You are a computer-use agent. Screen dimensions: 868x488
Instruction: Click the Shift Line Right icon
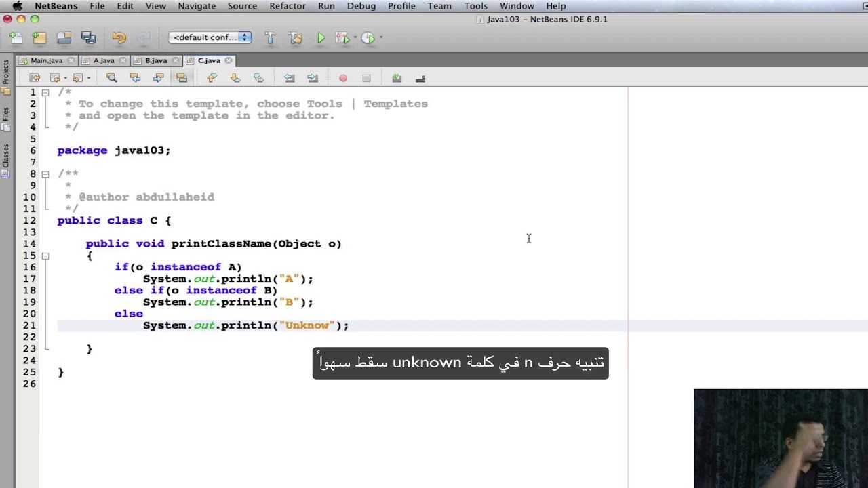pyautogui.click(x=312, y=78)
